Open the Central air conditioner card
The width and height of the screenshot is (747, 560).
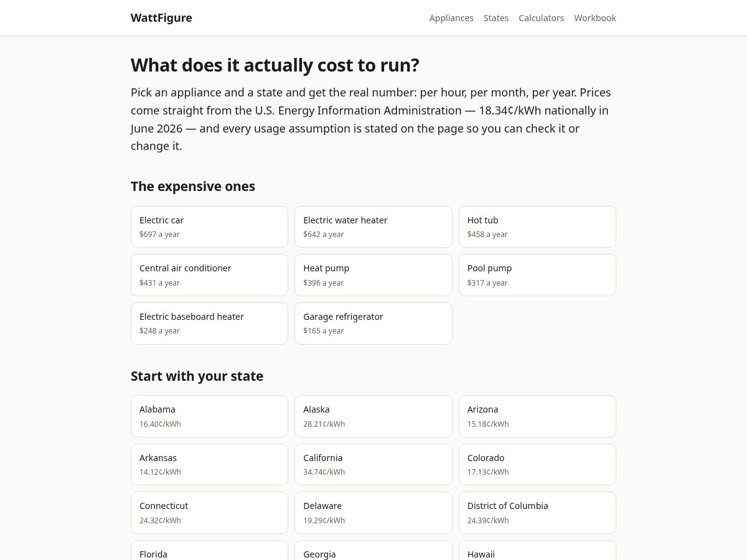[209, 275]
